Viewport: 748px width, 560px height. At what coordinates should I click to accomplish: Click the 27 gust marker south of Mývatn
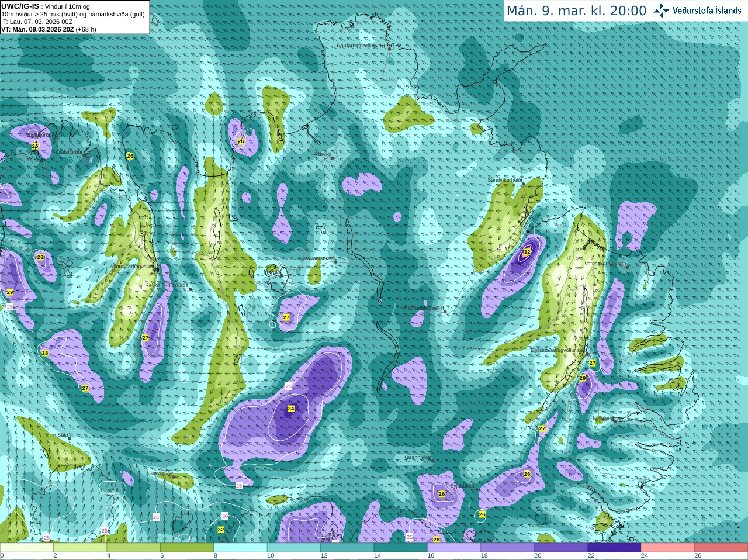pyautogui.click(x=286, y=317)
